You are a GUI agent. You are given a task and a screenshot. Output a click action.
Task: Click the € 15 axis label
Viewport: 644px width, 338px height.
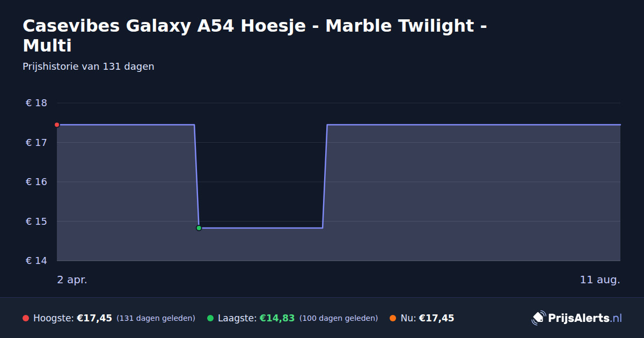click(36, 222)
